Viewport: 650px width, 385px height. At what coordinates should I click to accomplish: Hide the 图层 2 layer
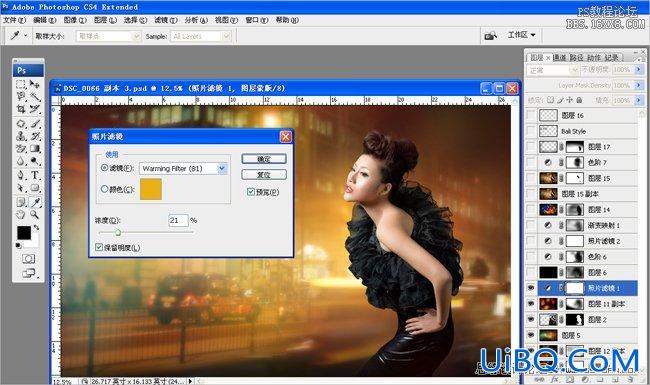(531, 319)
